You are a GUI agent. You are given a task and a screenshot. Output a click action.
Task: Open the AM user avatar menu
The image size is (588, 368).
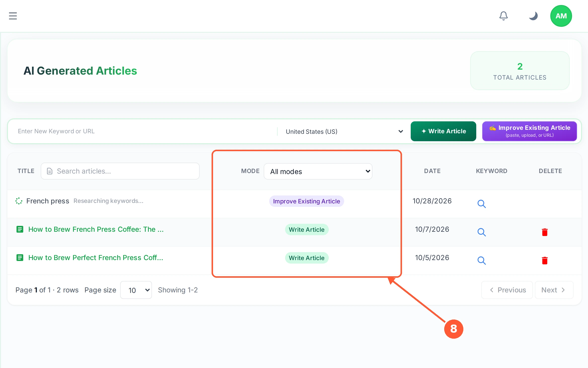[561, 16]
